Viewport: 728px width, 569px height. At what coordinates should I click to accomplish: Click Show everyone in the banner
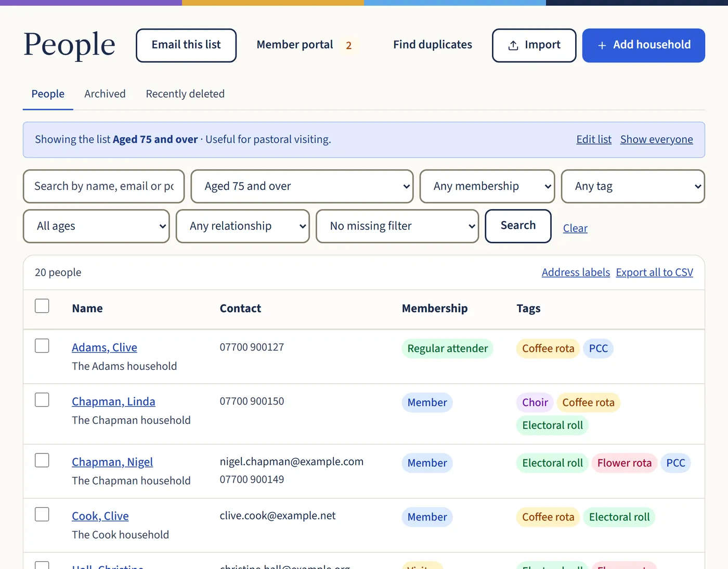656,139
